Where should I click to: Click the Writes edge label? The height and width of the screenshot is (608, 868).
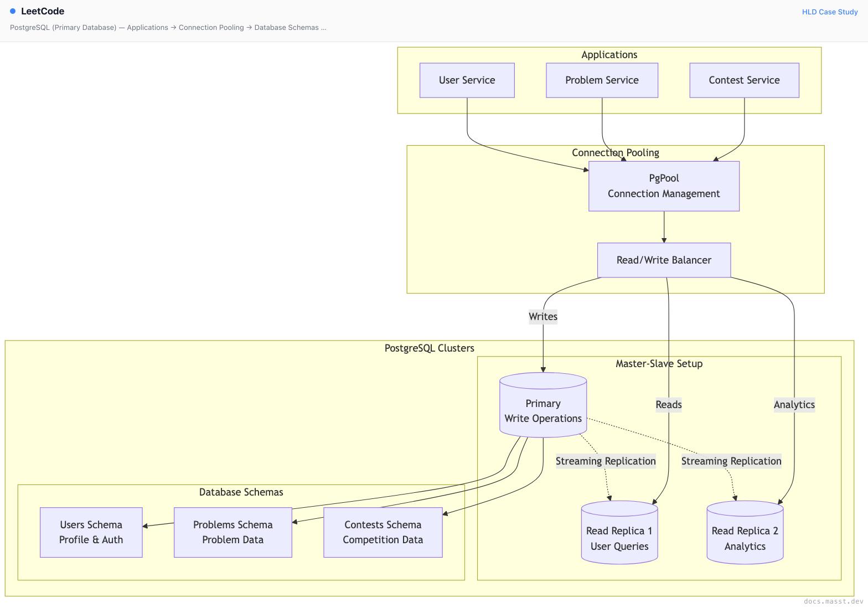(x=543, y=317)
